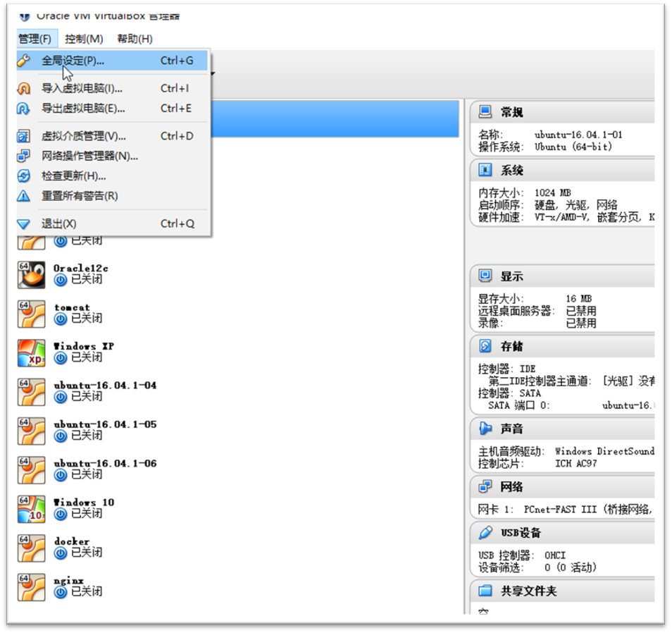Open the USB设备 section heading
The image size is (672, 633).
coord(521,533)
